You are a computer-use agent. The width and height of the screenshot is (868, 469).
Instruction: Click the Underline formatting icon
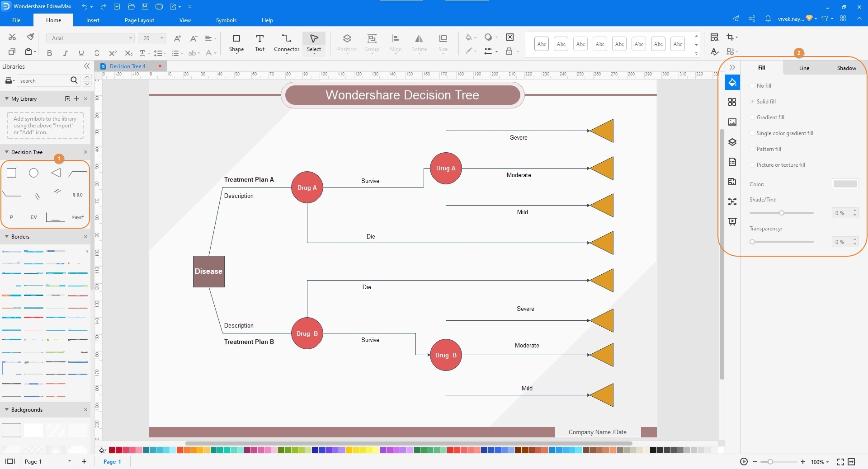81,53
